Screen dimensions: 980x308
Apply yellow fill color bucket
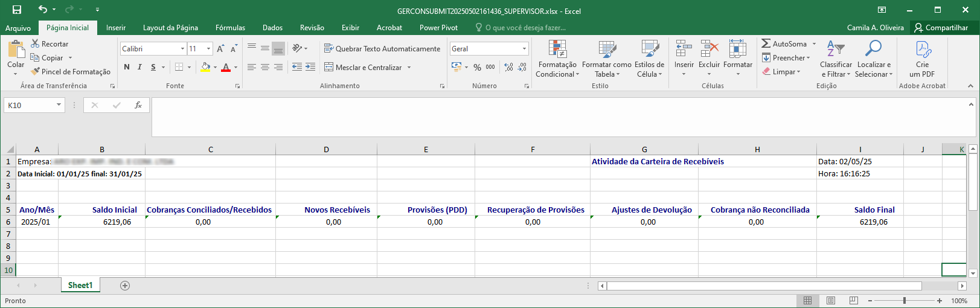pos(205,67)
